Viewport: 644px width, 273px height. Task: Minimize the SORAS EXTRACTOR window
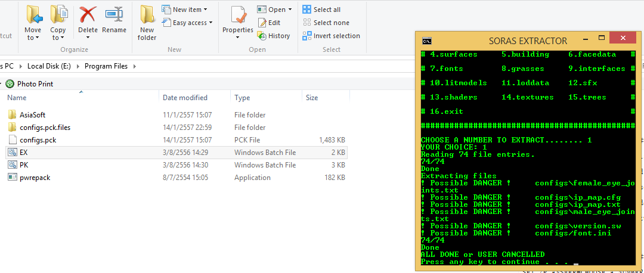[x=585, y=38]
